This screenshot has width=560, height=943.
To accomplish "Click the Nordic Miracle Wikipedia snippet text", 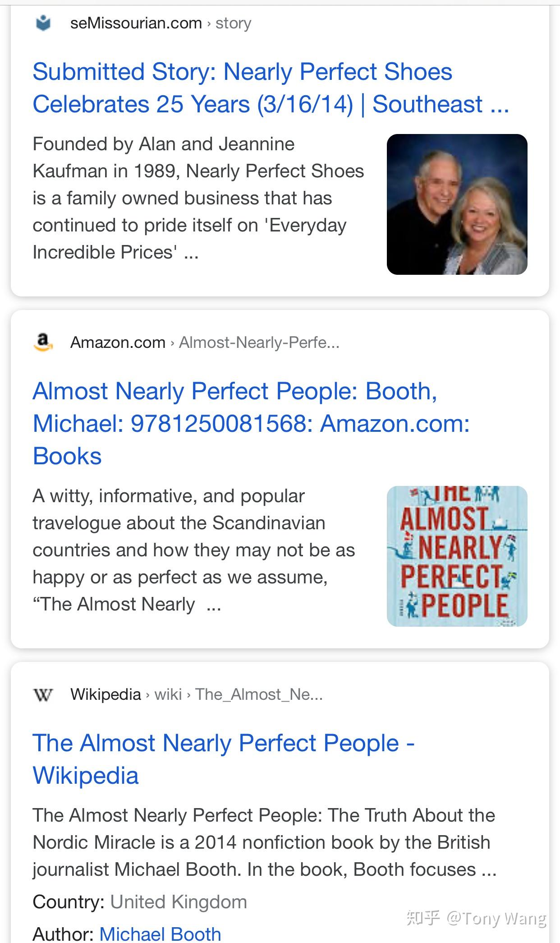I will pyautogui.click(x=264, y=842).
